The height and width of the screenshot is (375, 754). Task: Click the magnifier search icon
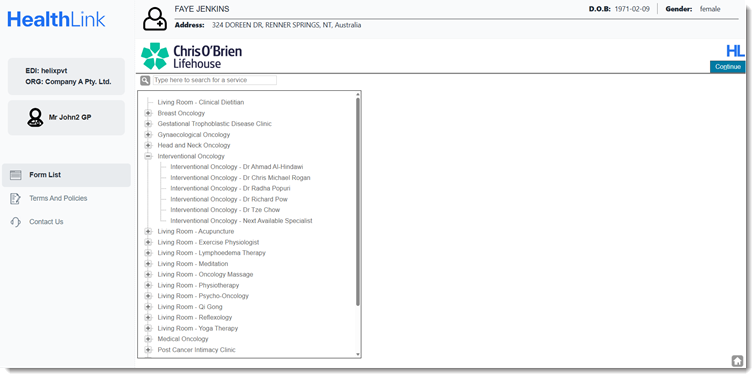(145, 80)
